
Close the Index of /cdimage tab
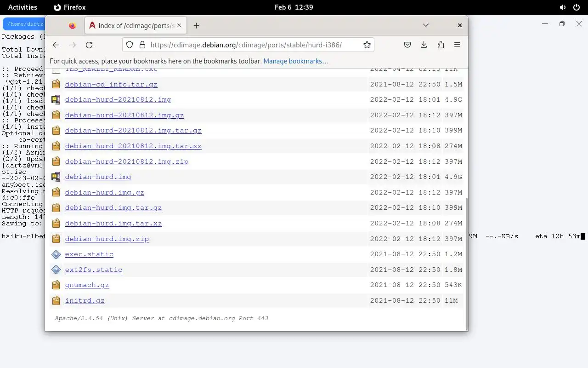point(179,25)
